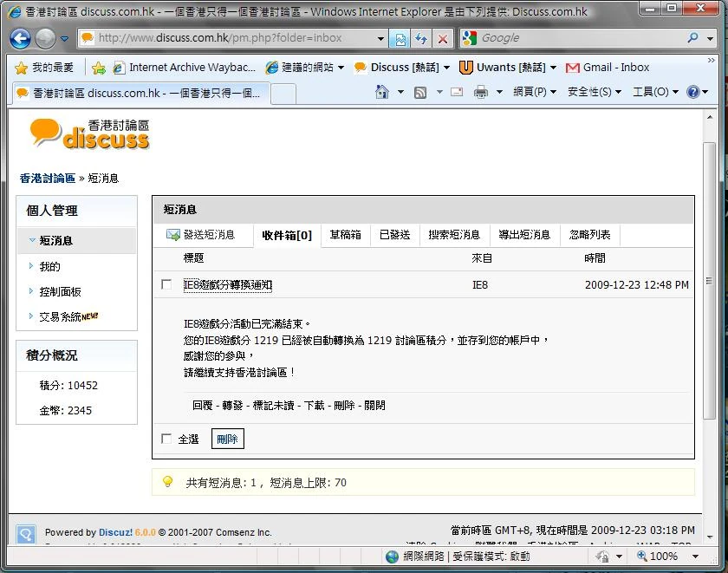
Task: Tick checkbox beside IE8遊戲分轉換通知 message
Action: click(166, 284)
